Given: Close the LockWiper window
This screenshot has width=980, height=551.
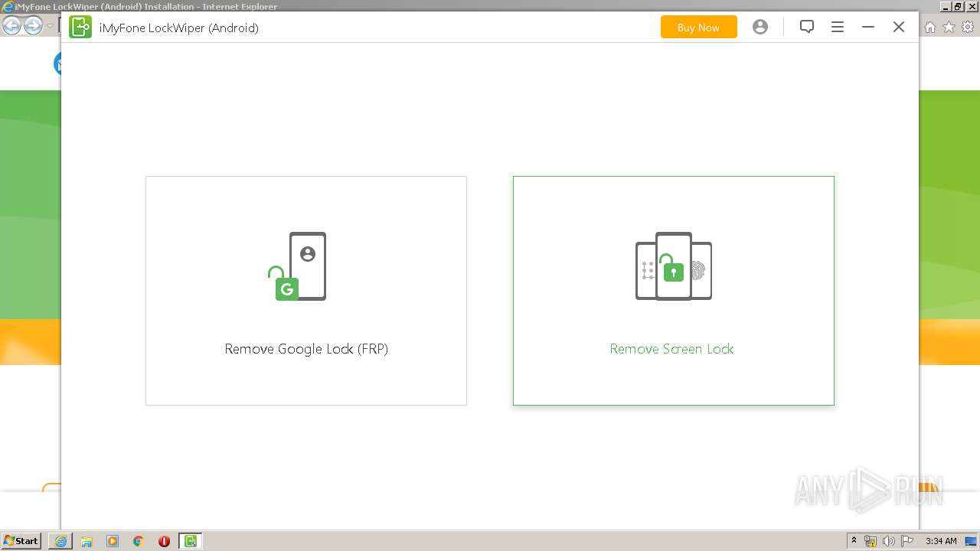Looking at the screenshot, I should (899, 27).
